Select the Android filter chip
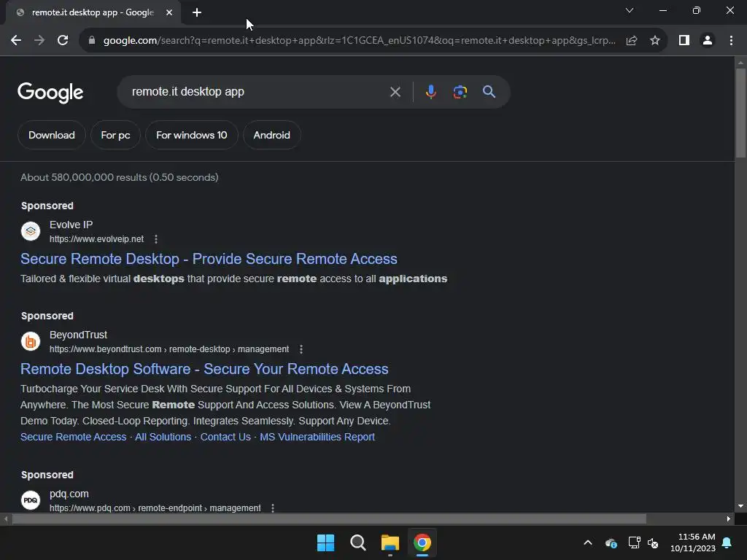Screen dimensions: 747x560 point(271,135)
